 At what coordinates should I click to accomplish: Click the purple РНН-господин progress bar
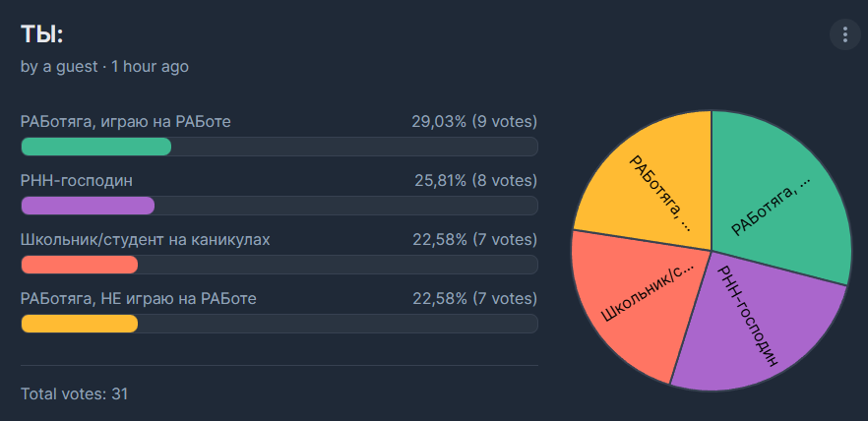88,206
